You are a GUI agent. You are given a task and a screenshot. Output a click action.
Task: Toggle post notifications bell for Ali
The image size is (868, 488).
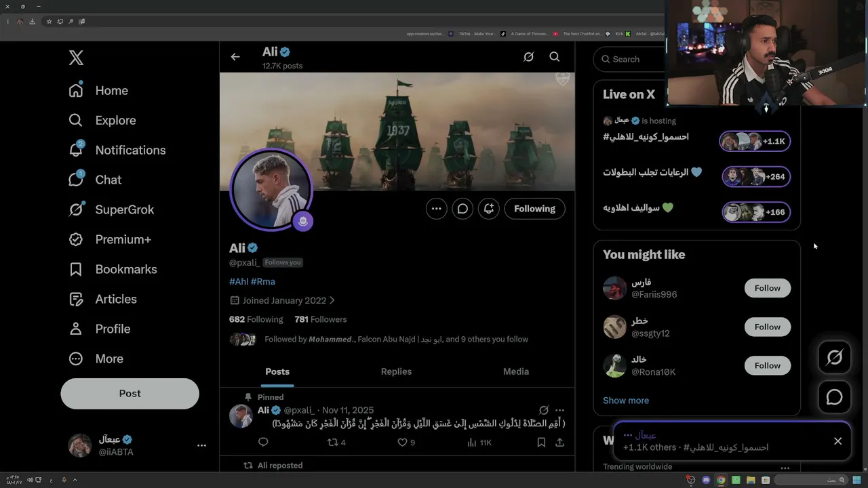[x=489, y=209]
